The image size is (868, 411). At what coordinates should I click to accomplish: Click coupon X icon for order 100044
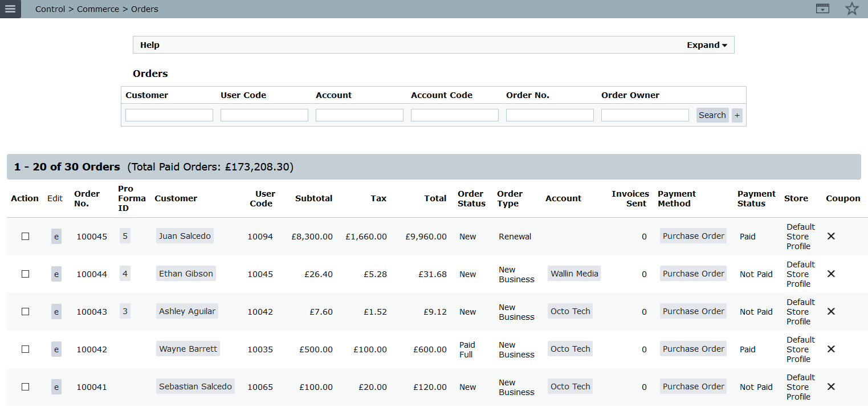831,274
